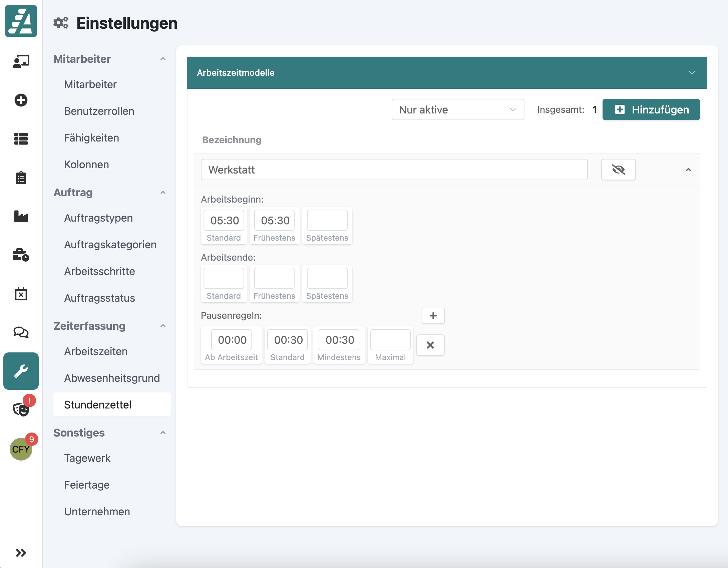Open the briefcase clock sidebar icon
Screen dimensions: 728x568
pos(21,255)
